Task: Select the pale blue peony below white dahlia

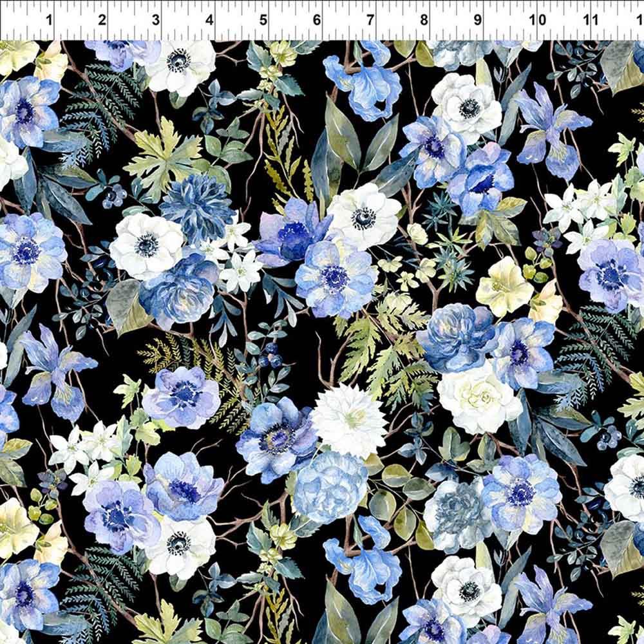Action: 330,486
